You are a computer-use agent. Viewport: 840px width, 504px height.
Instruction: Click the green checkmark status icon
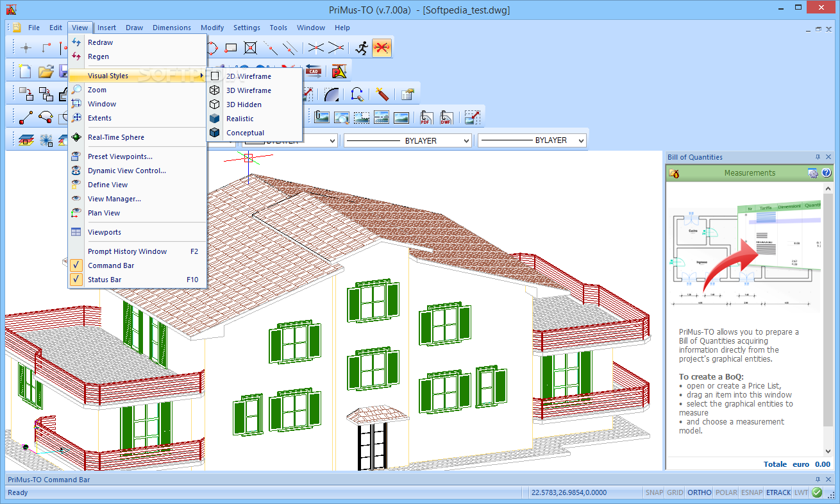click(x=817, y=492)
